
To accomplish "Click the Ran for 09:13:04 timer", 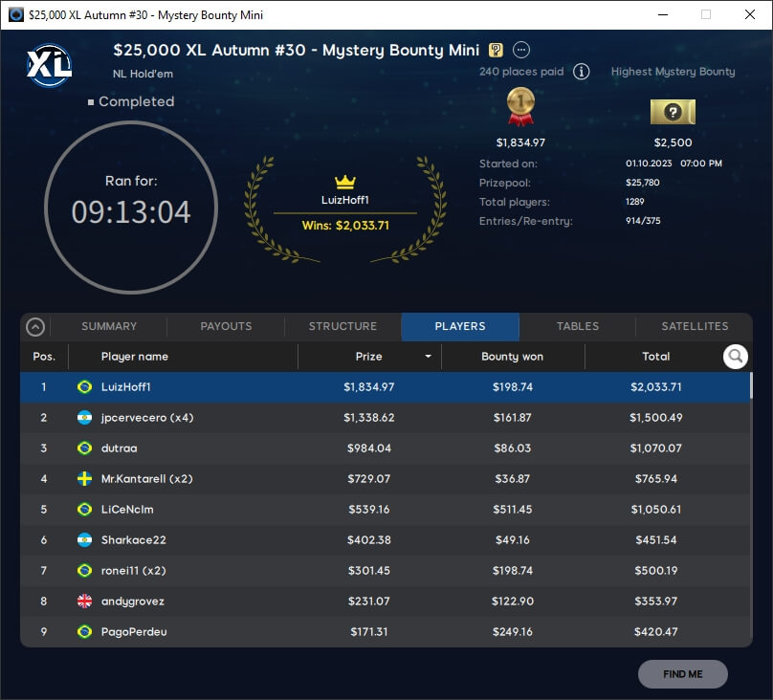I will tap(131, 208).
